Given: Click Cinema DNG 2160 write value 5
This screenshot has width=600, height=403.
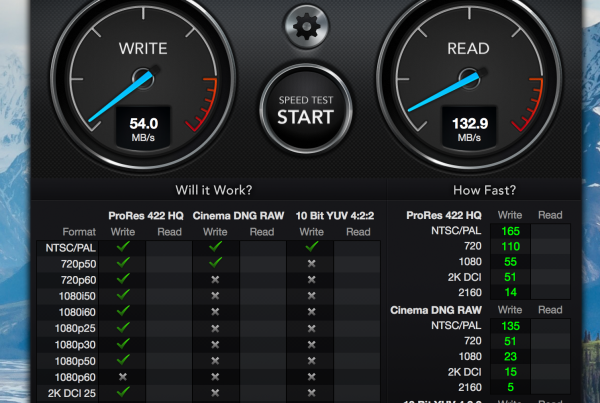Looking at the screenshot, I should (510, 387).
